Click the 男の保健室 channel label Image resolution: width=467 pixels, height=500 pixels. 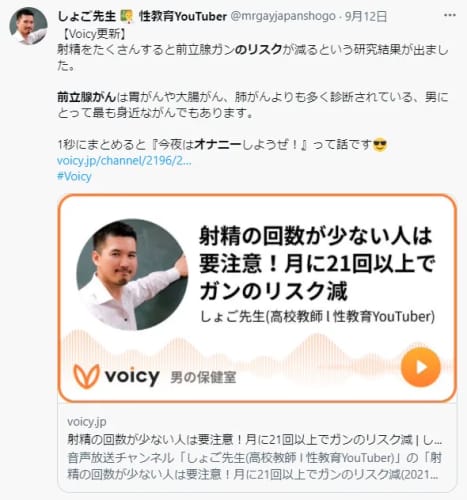coord(203,377)
